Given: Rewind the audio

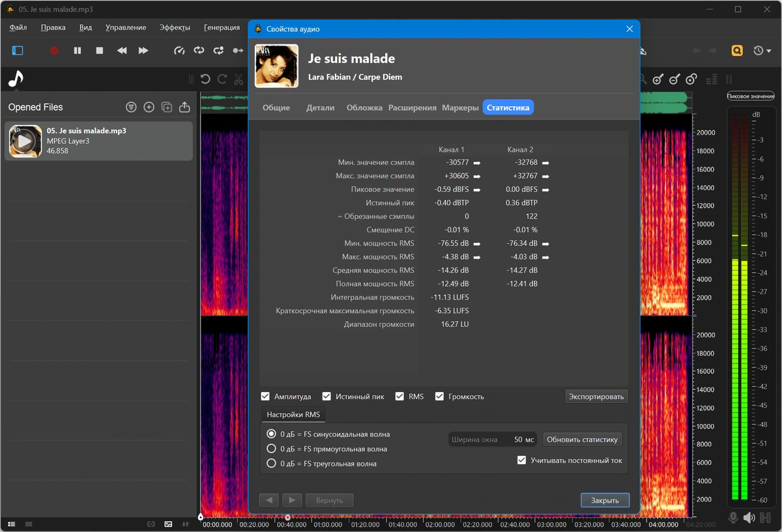Looking at the screenshot, I should coord(122,50).
